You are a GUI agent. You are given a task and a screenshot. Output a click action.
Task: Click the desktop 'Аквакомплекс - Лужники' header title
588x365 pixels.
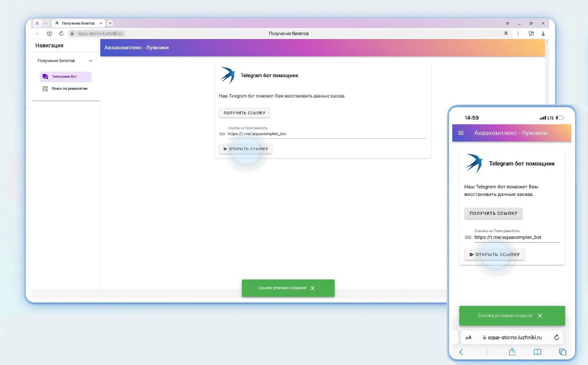pos(136,47)
